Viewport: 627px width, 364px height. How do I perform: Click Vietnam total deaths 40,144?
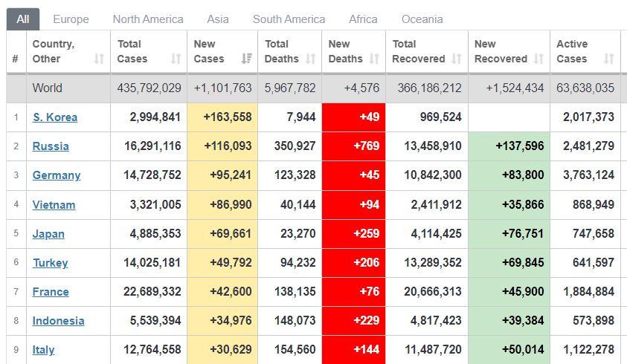tap(298, 204)
